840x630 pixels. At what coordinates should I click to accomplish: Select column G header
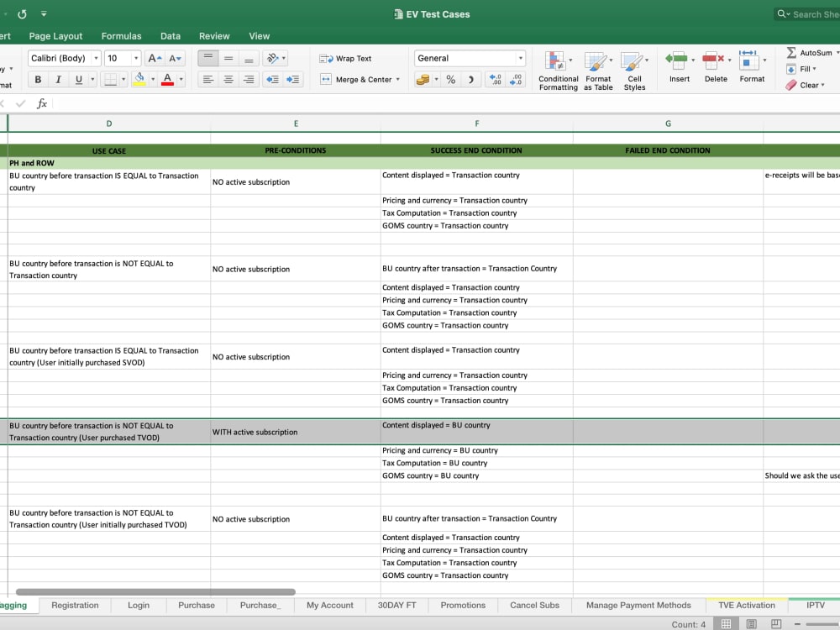coord(668,123)
